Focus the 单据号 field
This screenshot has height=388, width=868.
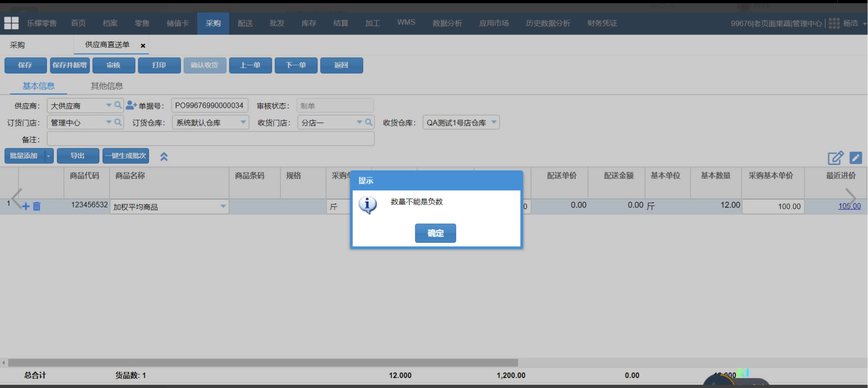click(210, 105)
